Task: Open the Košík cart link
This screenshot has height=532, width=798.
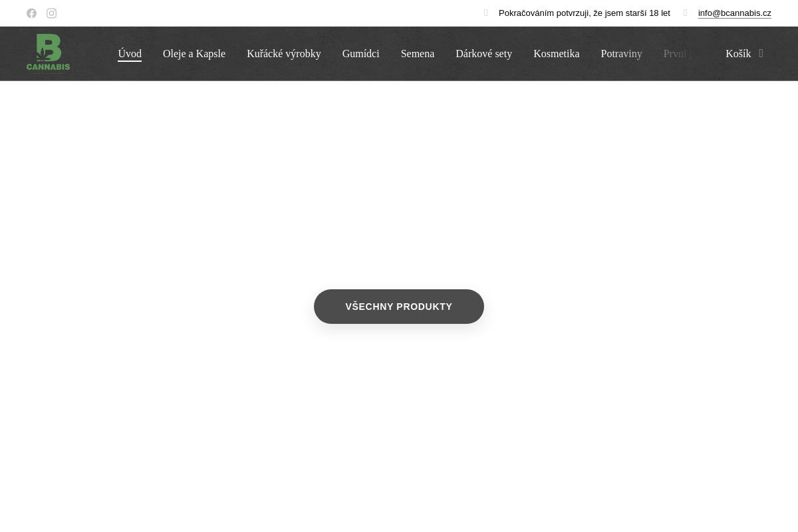Action: [738, 54]
